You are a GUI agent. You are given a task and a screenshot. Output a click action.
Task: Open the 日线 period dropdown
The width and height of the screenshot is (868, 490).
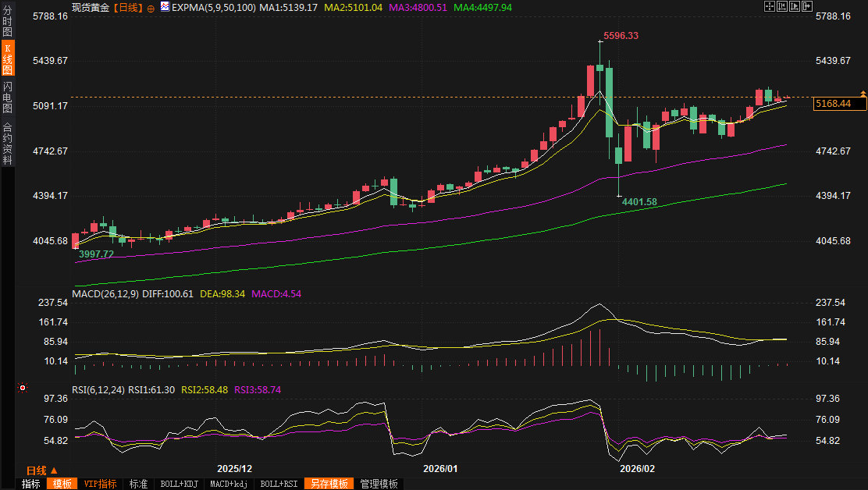[41, 470]
